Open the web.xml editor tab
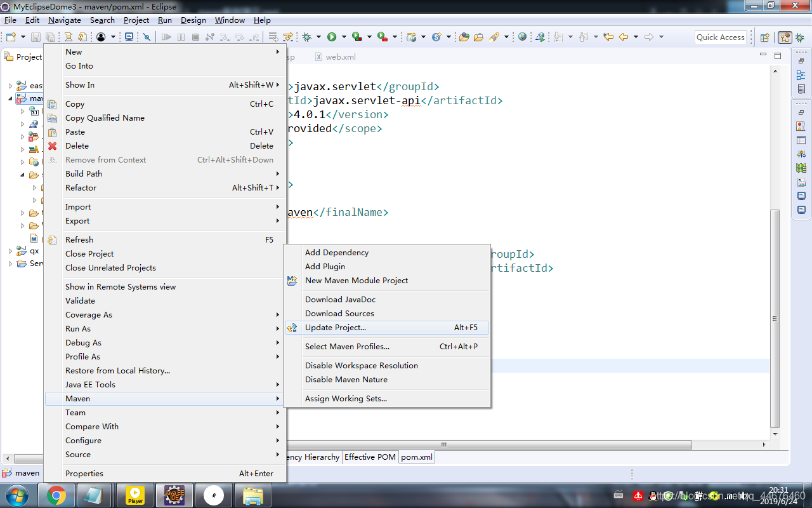The image size is (812, 508). (x=335, y=57)
